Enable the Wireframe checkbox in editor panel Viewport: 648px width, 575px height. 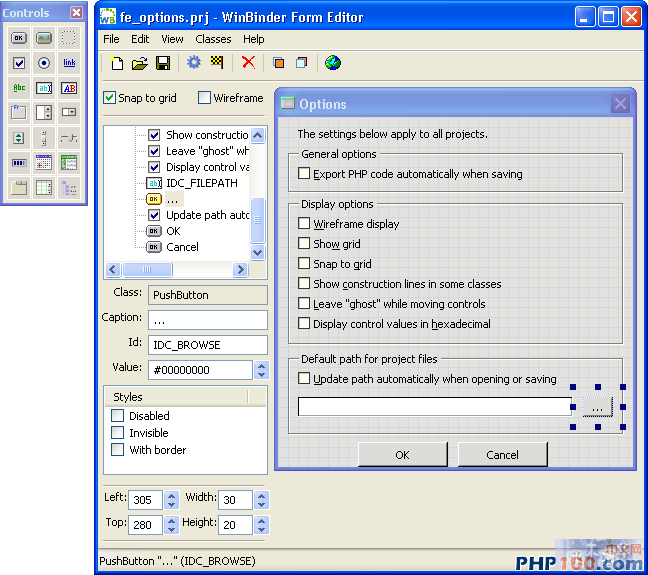click(x=204, y=98)
